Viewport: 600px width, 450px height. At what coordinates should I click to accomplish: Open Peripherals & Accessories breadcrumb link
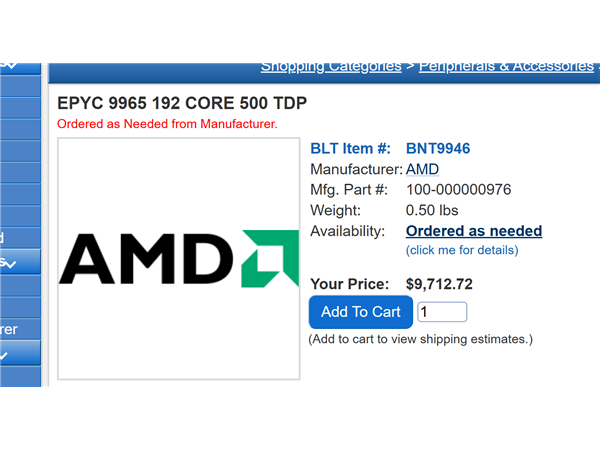[506, 67]
